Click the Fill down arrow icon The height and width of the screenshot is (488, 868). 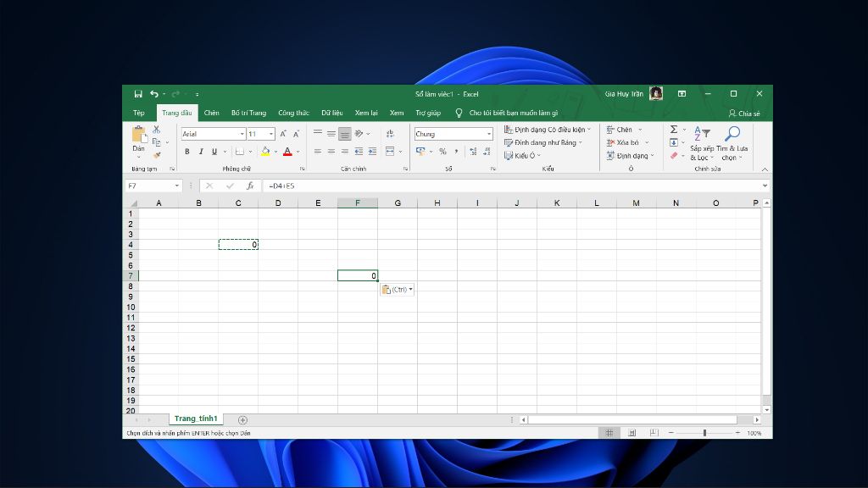point(674,142)
